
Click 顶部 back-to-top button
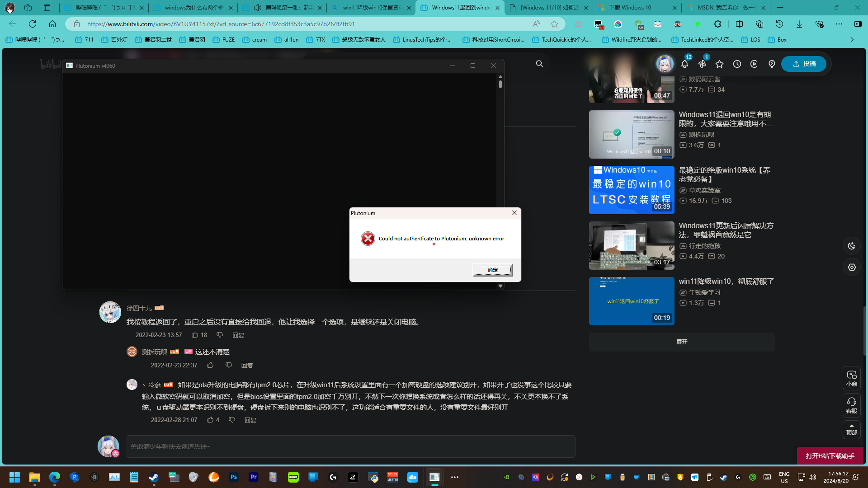tap(852, 430)
